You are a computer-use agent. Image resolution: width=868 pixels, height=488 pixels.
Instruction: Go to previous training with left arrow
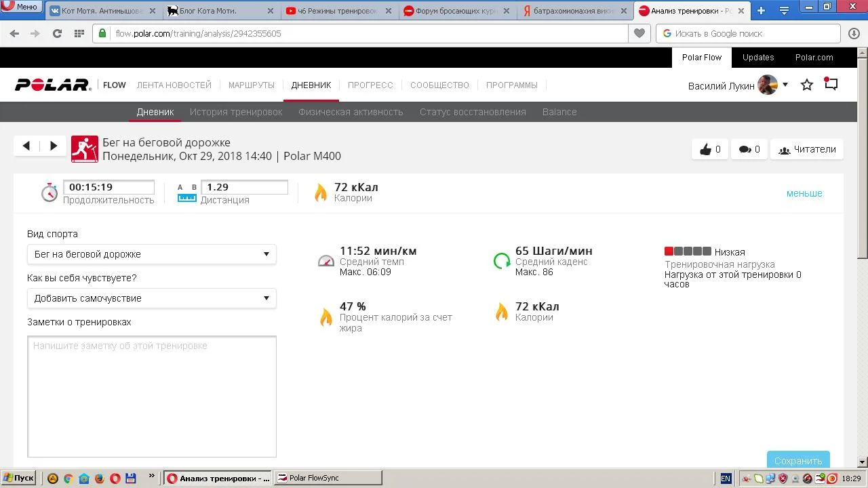point(26,146)
